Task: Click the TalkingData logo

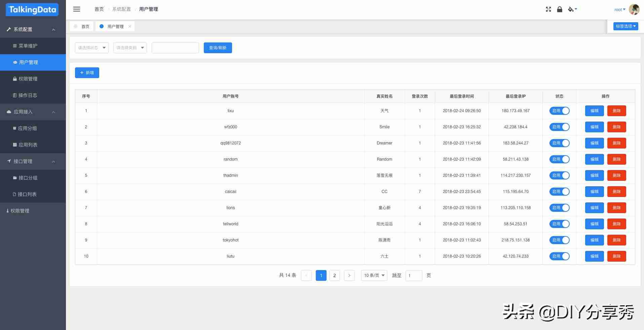Action: [32, 9]
